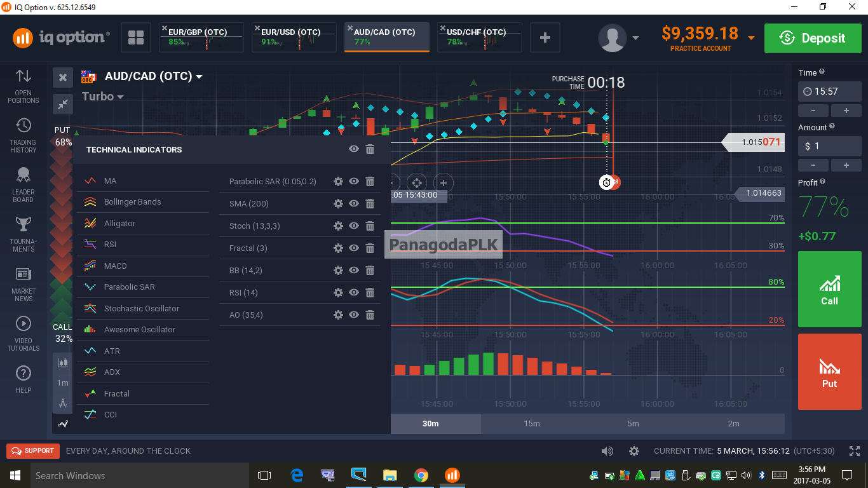The width and height of the screenshot is (868, 488).
Task: Hide all indicators via header eye icon
Action: point(354,149)
